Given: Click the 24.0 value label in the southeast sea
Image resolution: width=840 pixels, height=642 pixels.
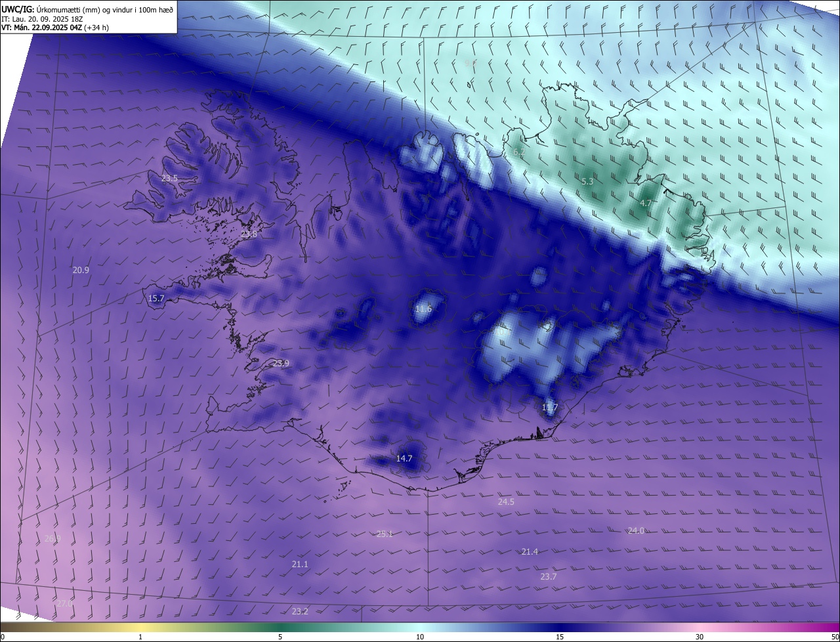Looking at the screenshot, I should click(636, 530).
